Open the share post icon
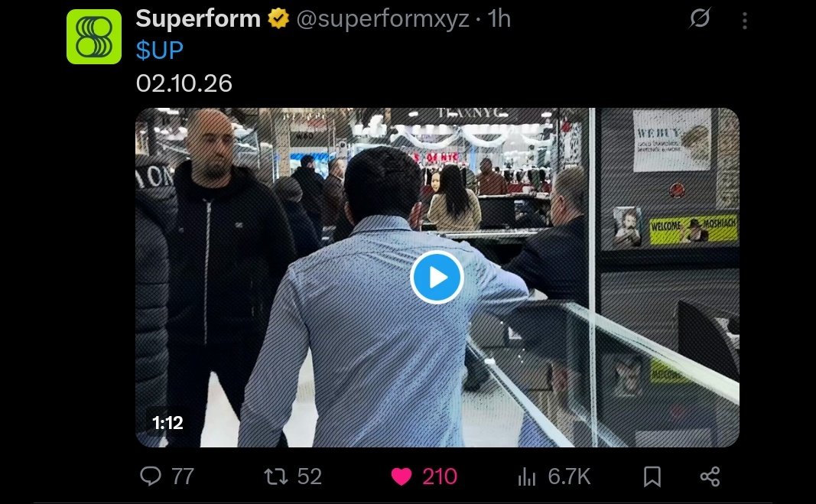Viewport: 816px width, 504px height. point(710,476)
